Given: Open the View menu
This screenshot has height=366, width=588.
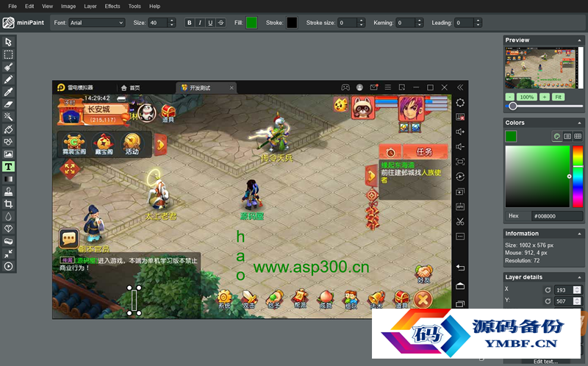Looking at the screenshot, I should click(x=47, y=7).
